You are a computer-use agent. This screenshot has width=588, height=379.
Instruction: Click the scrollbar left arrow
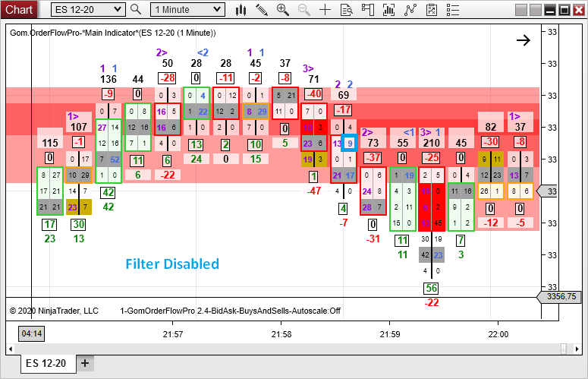coord(10,349)
